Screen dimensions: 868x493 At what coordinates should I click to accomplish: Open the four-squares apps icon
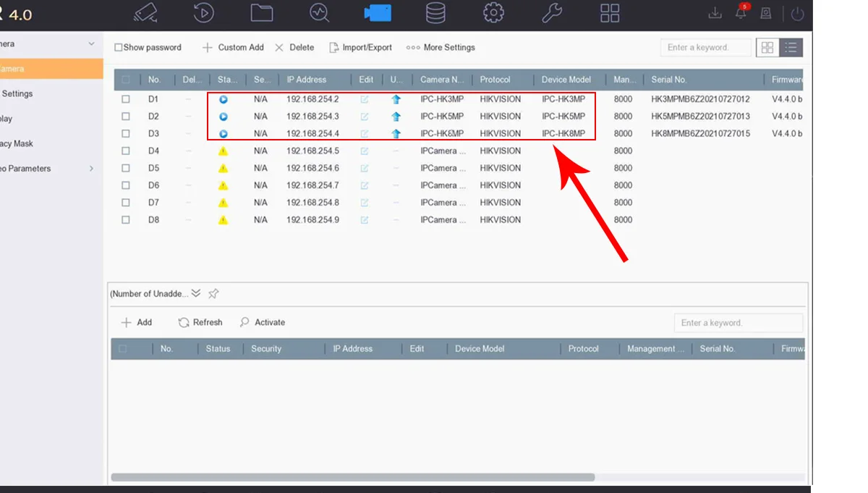(x=610, y=13)
